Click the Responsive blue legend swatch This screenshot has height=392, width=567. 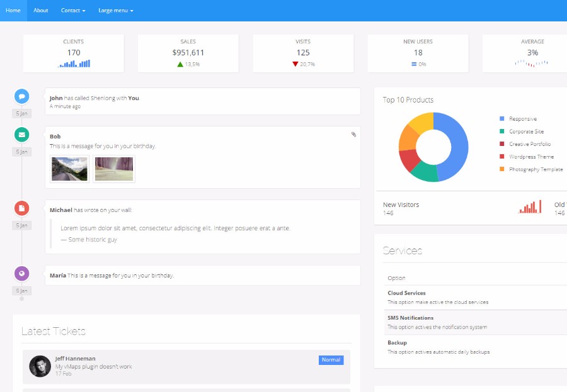pyautogui.click(x=502, y=119)
